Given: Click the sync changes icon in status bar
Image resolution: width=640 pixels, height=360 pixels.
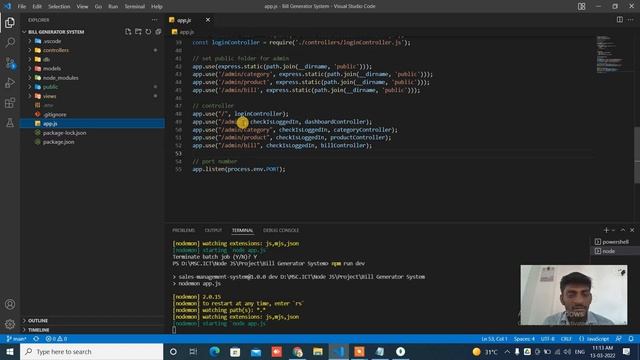Looking at the screenshot, I should point(36,339).
